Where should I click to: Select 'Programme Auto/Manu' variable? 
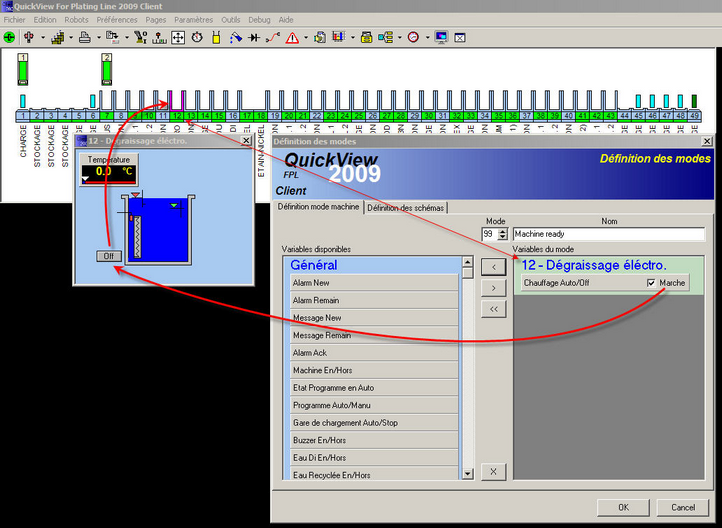tap(374, 406)
